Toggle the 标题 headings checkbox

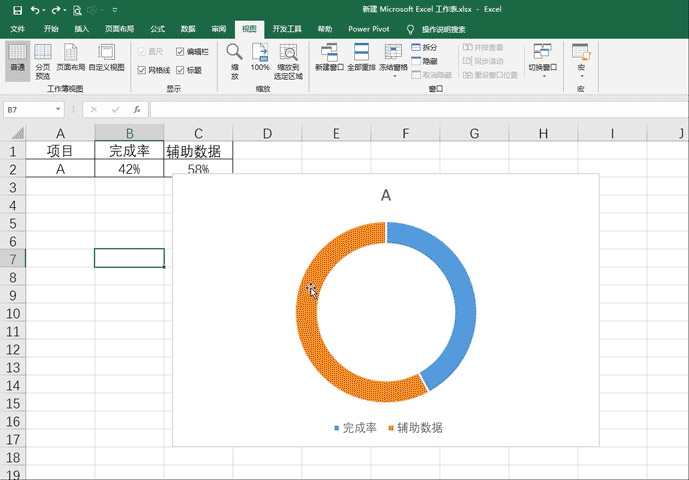(x=180, y=70)
